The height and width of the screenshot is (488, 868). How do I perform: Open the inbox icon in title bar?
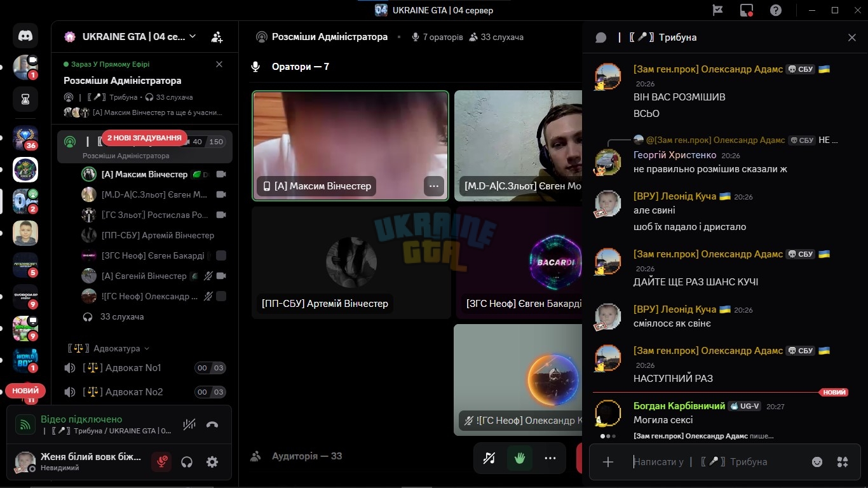point(747,10)
